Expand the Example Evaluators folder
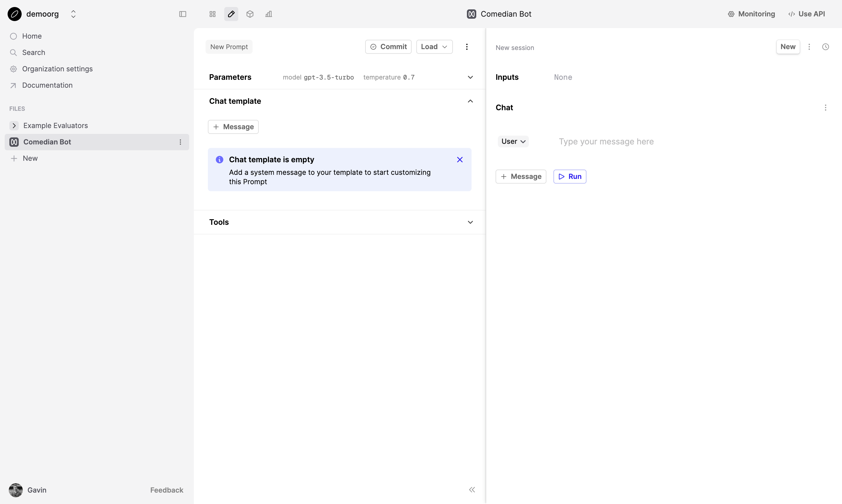The height and width of the screenshot is (504, 842). [x=14, y=125]
